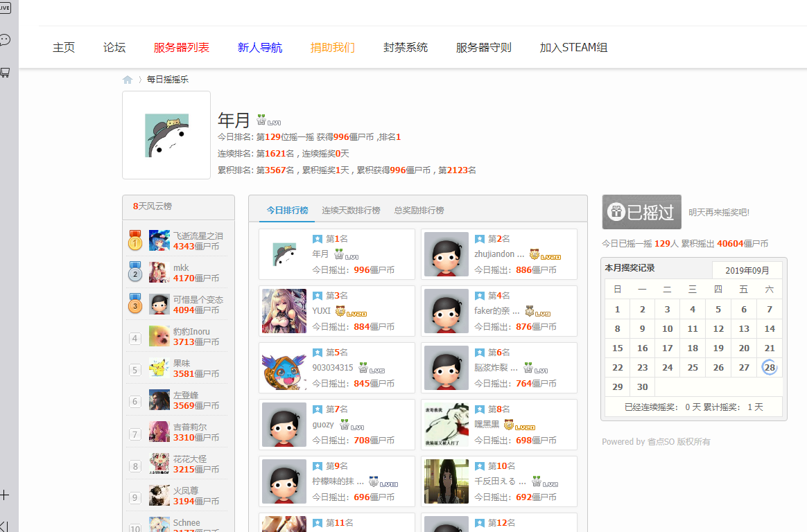Click the gold rank 1 medal icon
This screenshot has width=807, height=532.
(135, 240)
